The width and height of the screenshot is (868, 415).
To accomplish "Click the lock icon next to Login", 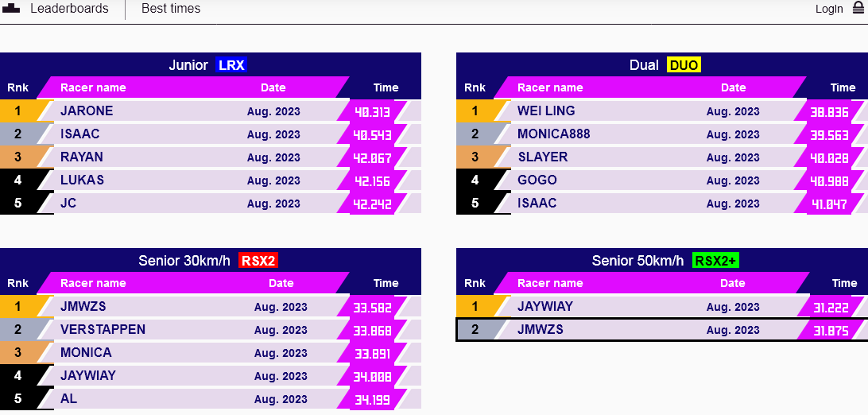I will click(x=858, y=8).
